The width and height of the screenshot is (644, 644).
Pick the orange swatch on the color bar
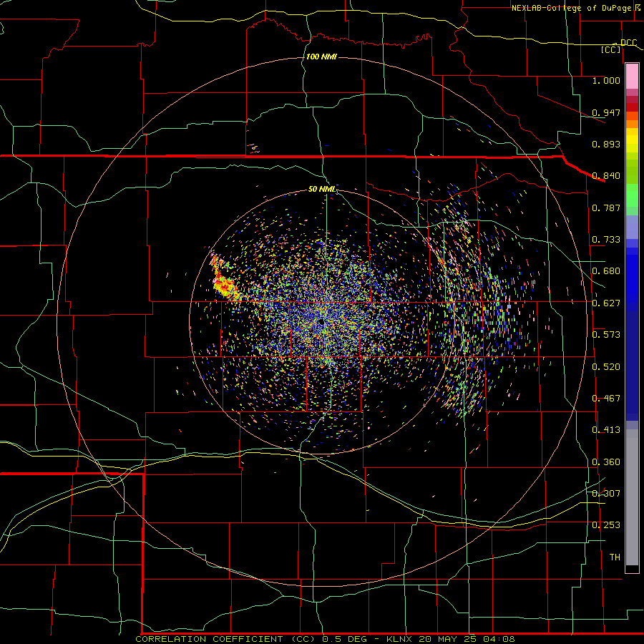tap(632, 124)
